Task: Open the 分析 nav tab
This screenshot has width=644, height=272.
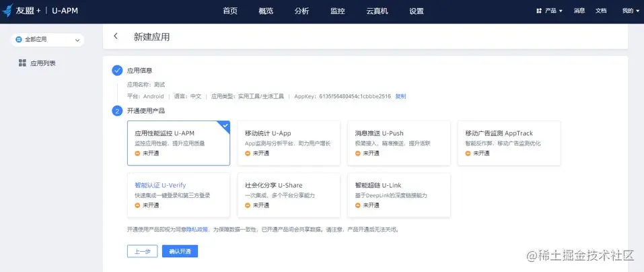Action: point(301,11)
